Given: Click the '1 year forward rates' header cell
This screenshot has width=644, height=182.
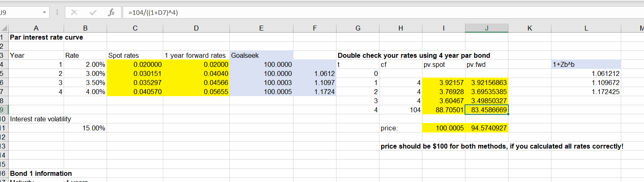Looking at the screenshot, I should pos(196,55).
